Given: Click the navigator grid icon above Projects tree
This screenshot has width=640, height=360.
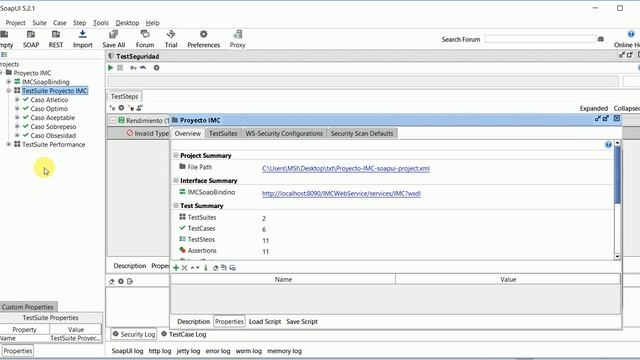Looking at the screenshot, I should pyautogui.click(x=4, y=54).
